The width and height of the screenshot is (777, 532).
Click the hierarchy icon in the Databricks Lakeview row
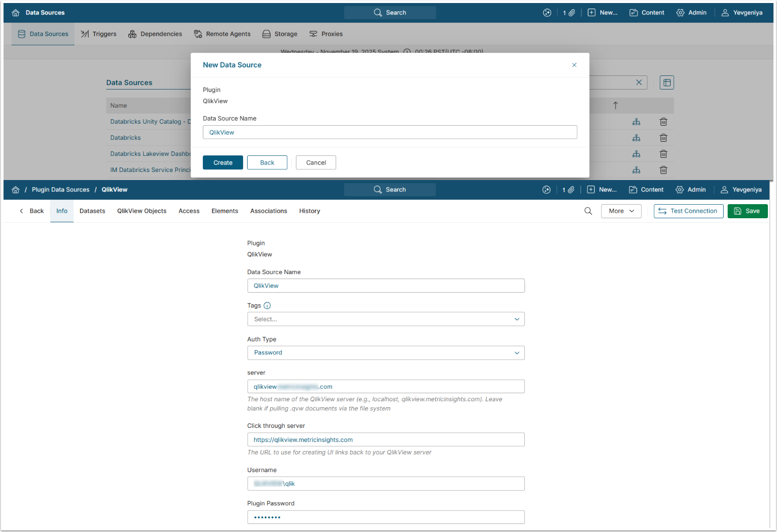click(x=637, y=154)
